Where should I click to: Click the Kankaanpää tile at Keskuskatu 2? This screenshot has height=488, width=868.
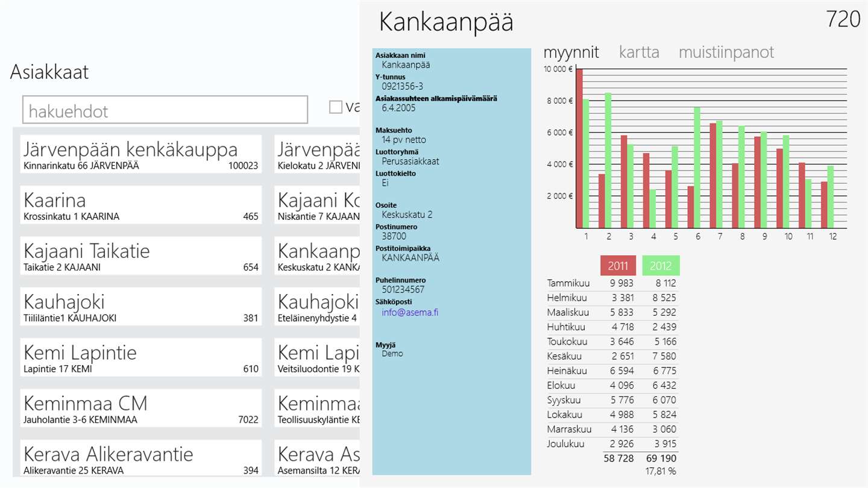(318, 256)
